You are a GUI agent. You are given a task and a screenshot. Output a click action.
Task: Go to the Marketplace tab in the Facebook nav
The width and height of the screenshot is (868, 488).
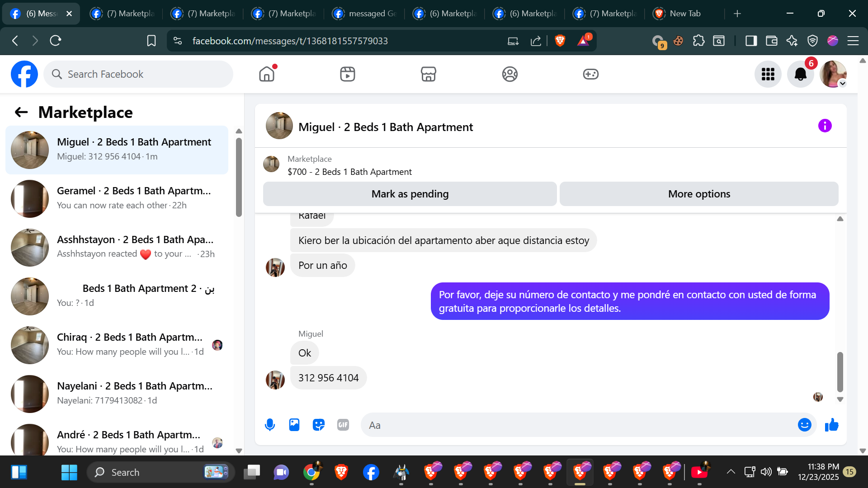click(428, 74)
